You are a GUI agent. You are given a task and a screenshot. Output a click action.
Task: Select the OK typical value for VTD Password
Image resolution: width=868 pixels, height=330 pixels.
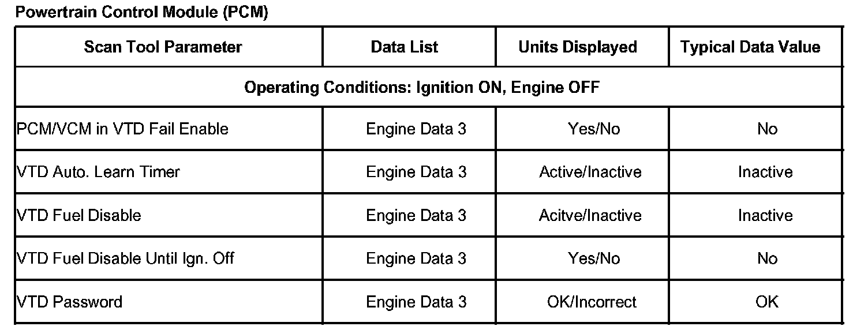(x=766, y=302)
